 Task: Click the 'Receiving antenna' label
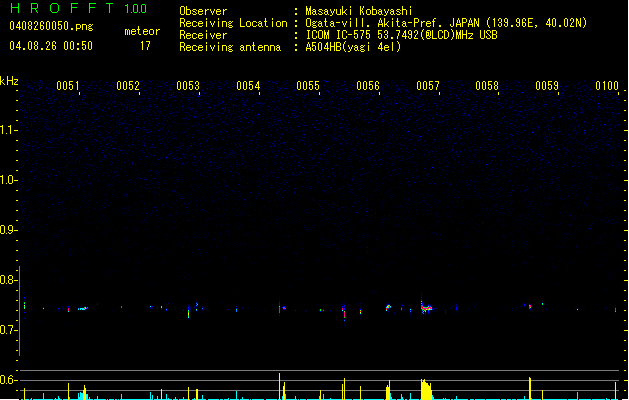[x=230, y=47]
